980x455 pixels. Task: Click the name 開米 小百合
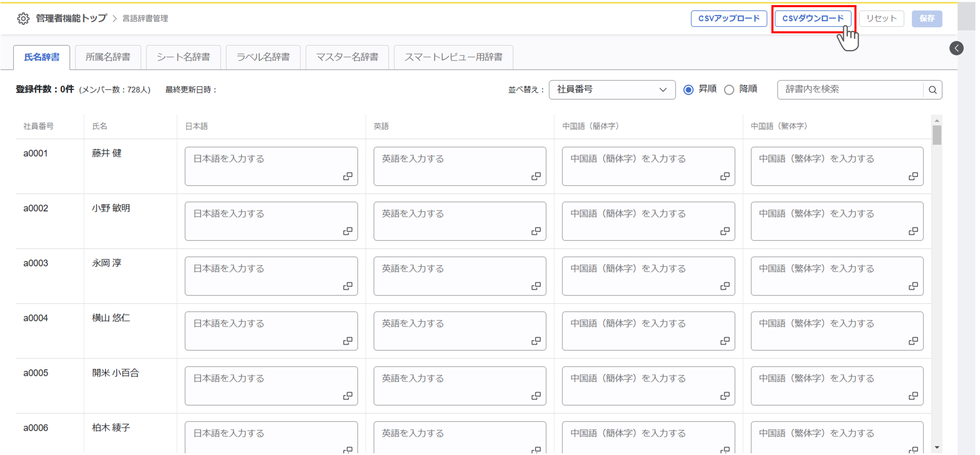pos(116,373)
